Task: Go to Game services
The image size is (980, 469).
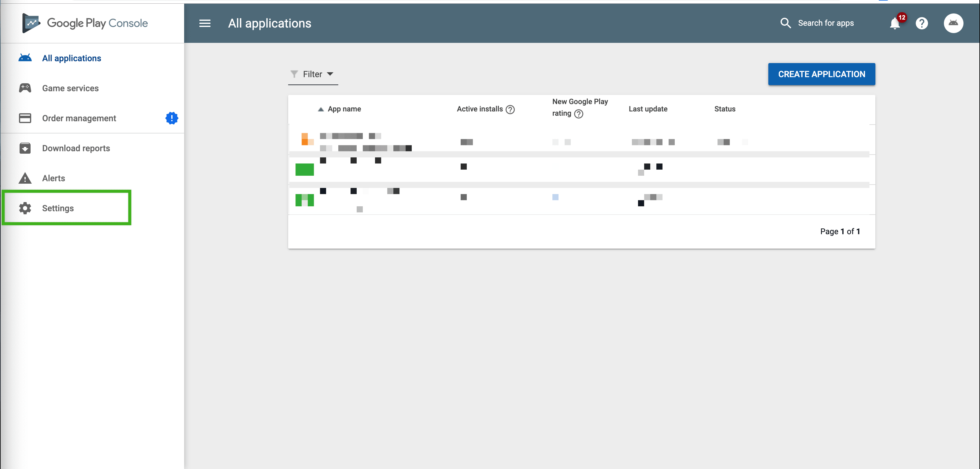Action: pos(70,88)
